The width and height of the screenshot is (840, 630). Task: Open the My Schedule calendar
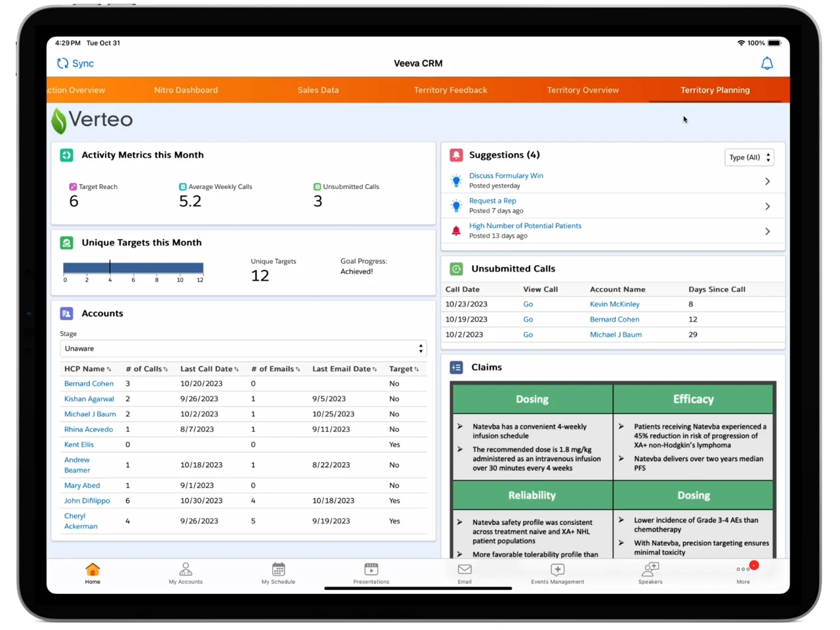click(278, 572)
